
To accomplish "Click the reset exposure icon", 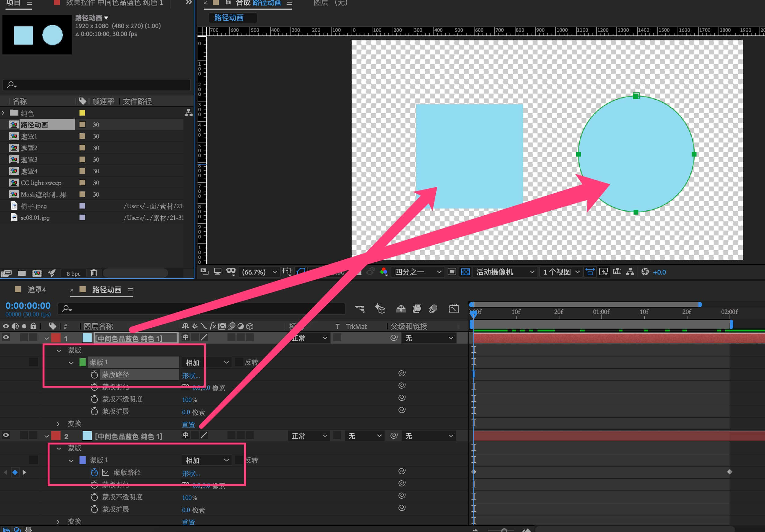I will tap(645, 272).
